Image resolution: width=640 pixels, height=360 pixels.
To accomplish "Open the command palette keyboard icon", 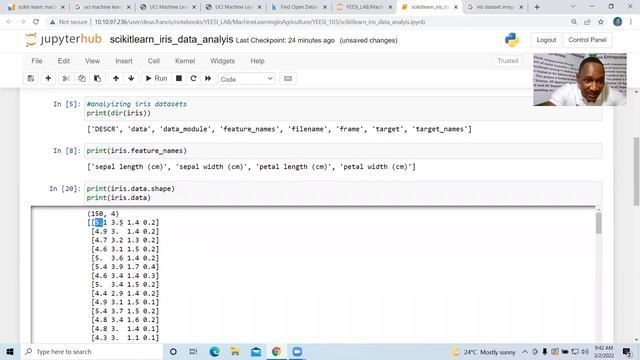I will pyautogui.click(x=288, y=78).
